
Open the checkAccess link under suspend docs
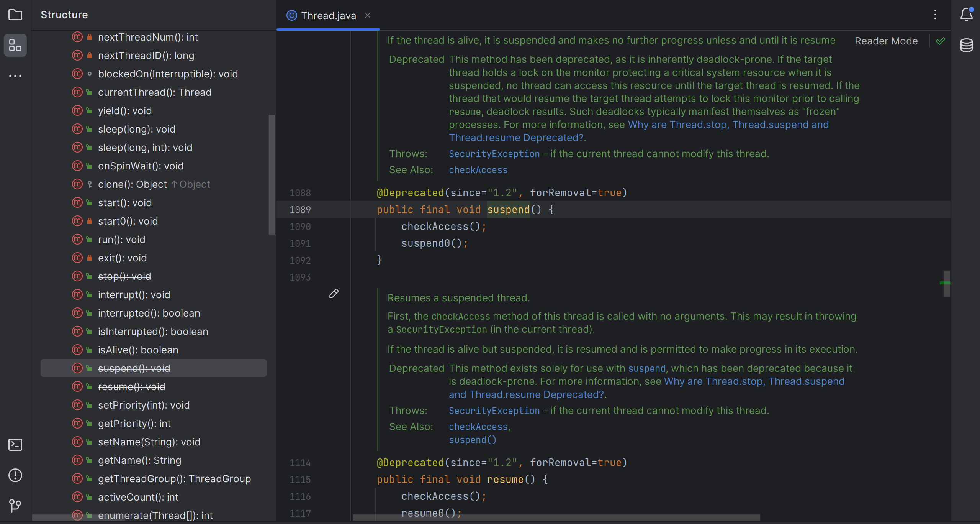click(x=478, y=170)
